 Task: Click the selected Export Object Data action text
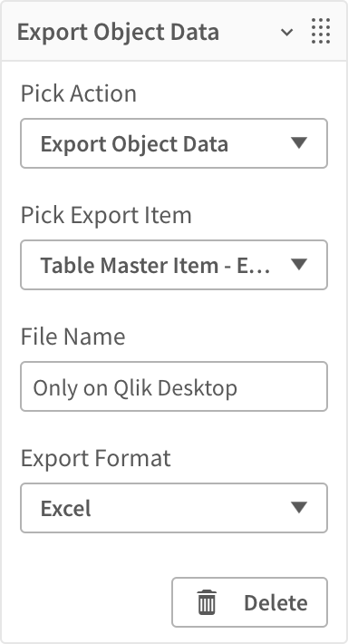coord(134,144)
